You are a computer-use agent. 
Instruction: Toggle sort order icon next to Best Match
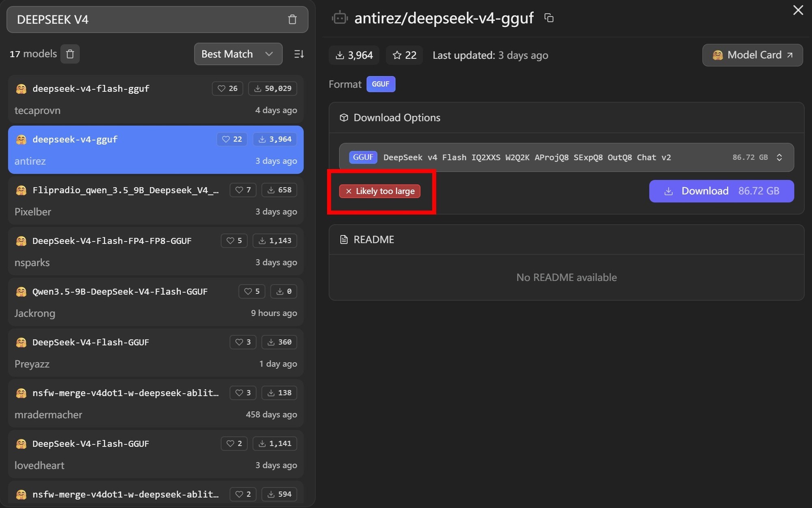tap(299, 54)
